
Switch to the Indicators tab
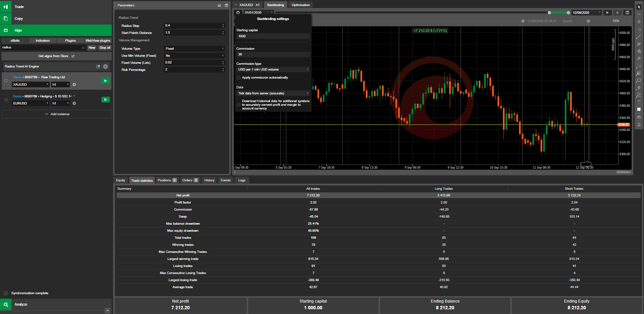43,41
